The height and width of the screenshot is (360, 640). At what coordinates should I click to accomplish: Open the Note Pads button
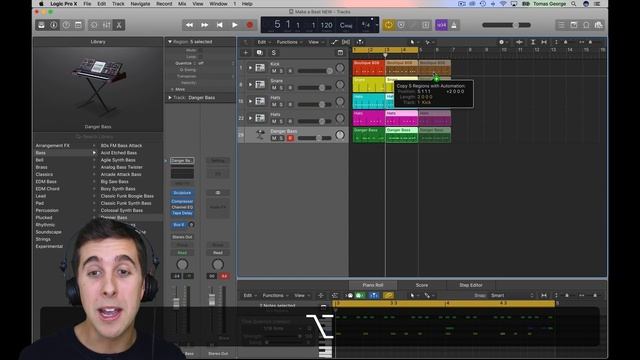click(x=574, y=25)
